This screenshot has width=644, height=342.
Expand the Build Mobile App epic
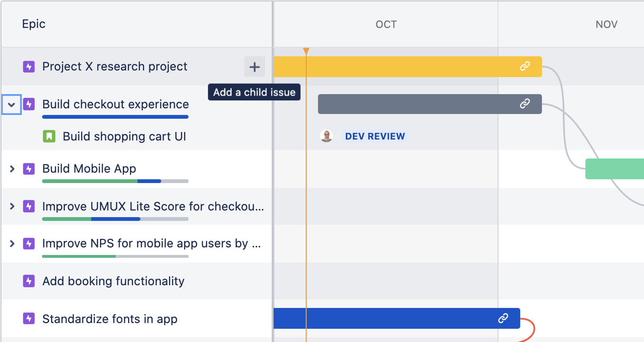[x=11, y=169]
